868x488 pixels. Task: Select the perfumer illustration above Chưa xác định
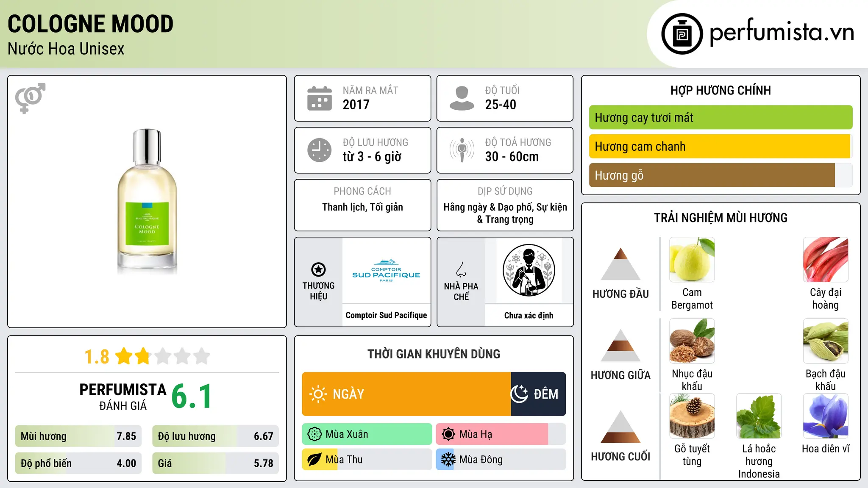529,270
